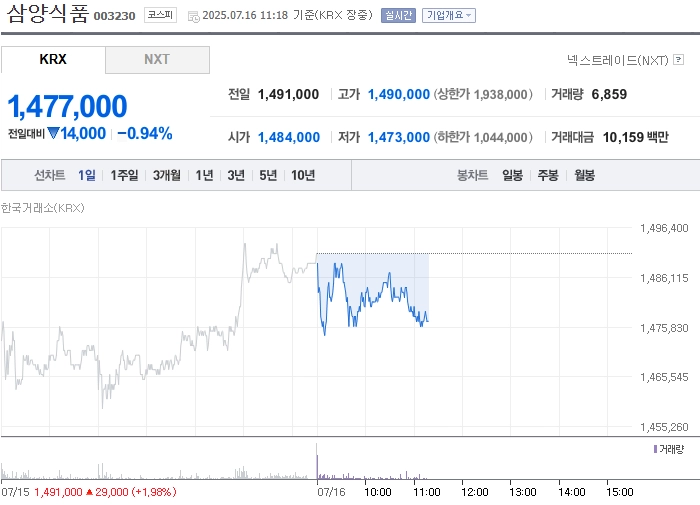Select the 3년 chart period
This screenshot has height=505, width=700.
[x=236, y=175]
